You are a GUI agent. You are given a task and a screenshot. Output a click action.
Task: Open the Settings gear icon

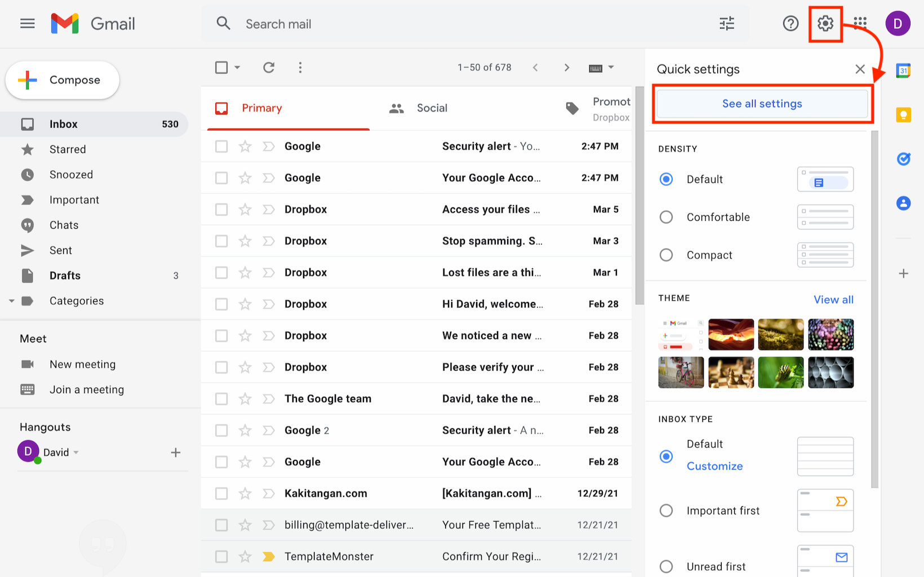coord(825,24)
